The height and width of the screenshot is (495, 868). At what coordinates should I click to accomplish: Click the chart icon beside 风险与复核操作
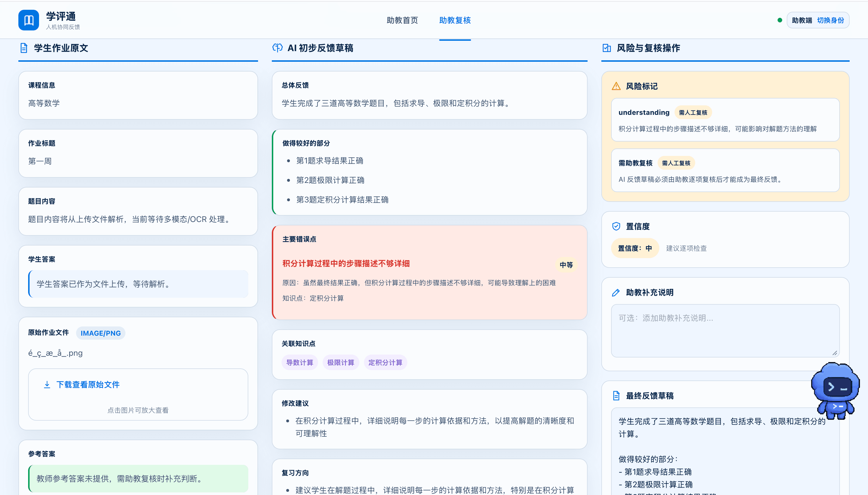pos(607,48)
